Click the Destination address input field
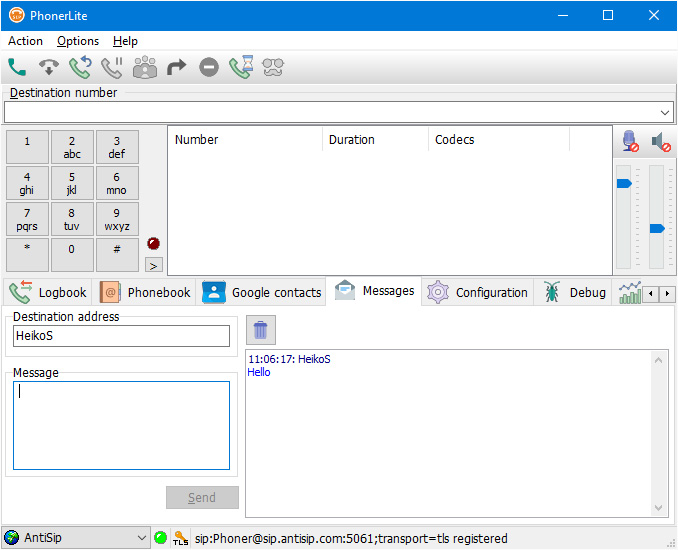Screen dimensions: 678x550 point(121,336)
